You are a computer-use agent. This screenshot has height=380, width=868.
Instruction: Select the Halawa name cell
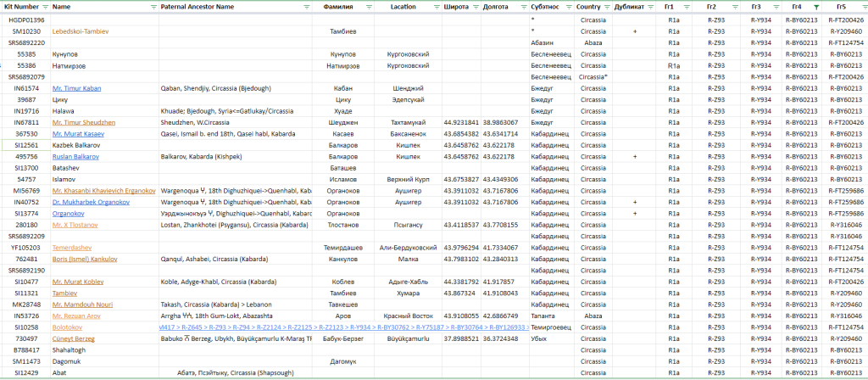(104, 111)
